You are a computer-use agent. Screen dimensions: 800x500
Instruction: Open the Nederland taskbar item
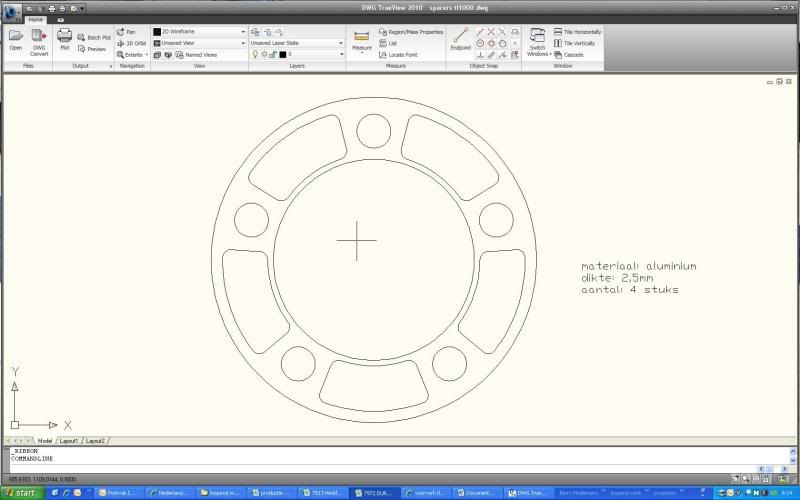pos(171,493)
